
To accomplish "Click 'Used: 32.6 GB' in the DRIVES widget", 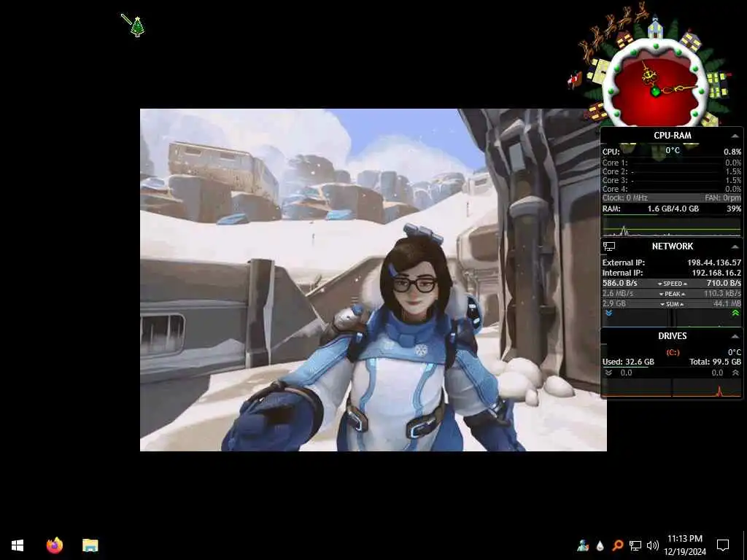I will (628, 362).
